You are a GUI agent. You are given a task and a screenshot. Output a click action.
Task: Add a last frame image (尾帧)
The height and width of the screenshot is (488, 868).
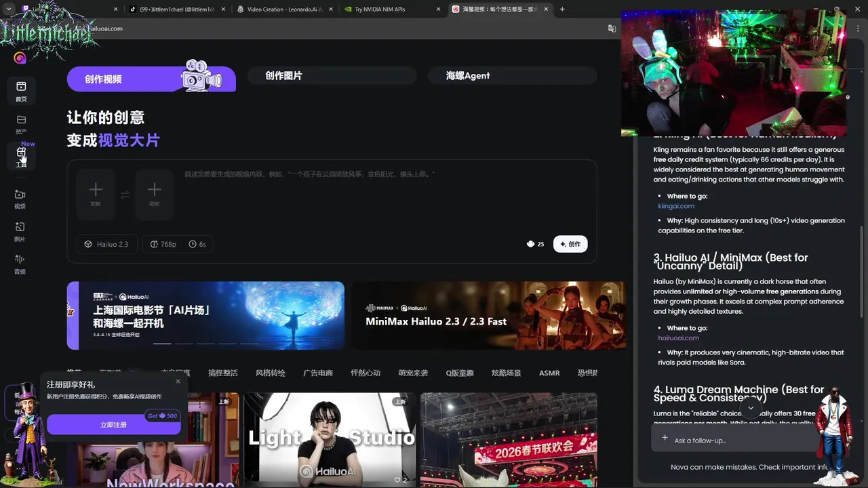pos(154,194)
